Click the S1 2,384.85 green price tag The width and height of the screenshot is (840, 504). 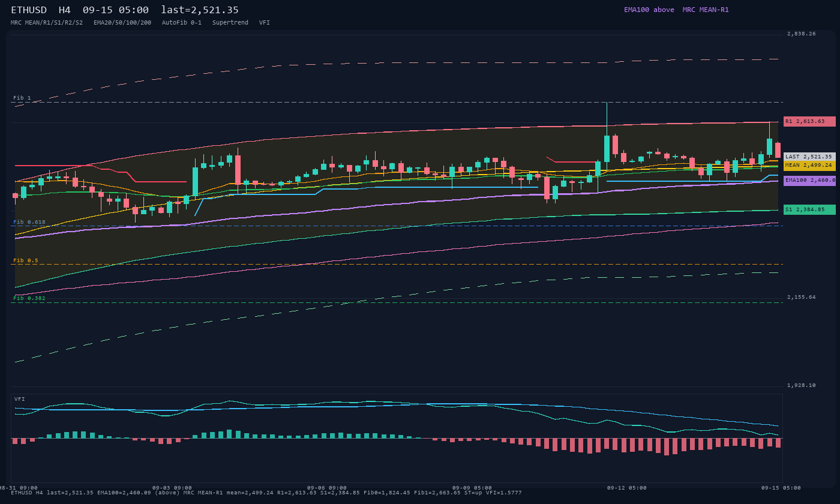coord(809,209)
